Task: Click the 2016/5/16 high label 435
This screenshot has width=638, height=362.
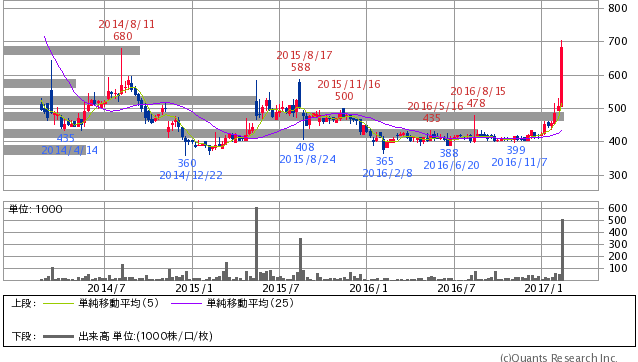Action: point(431,118)
